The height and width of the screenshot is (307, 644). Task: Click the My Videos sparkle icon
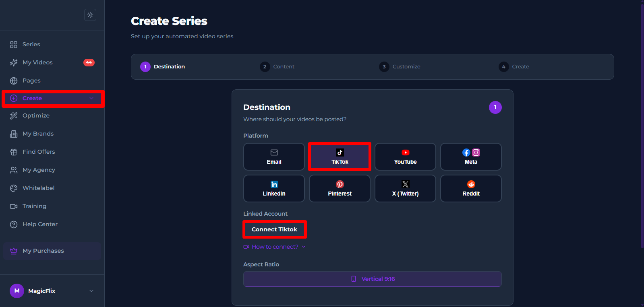14,62
